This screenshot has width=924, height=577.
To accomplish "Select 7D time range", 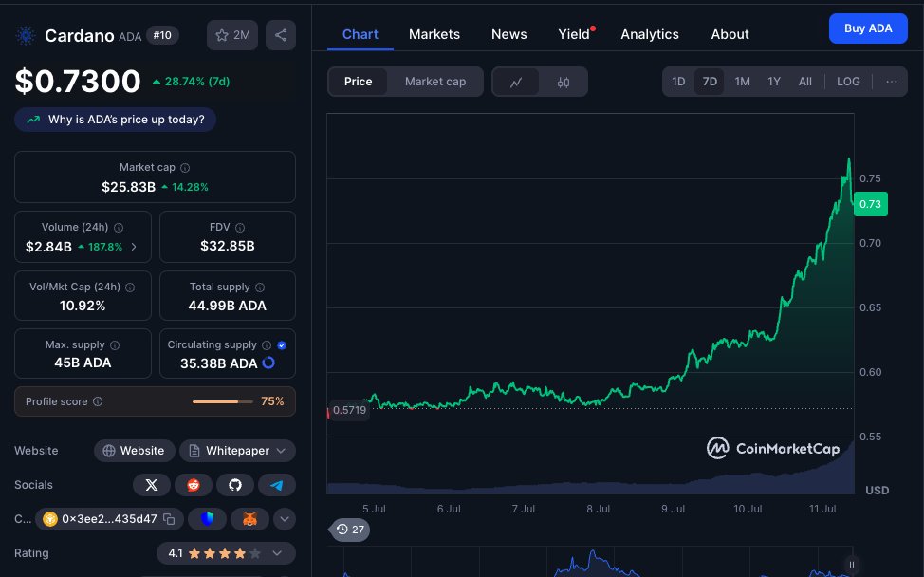I will (x=710, y=82).
